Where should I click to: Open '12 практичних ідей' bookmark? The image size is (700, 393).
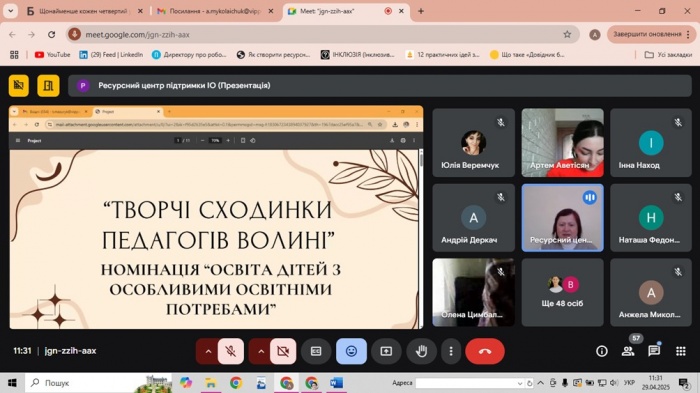tap(442, 54)
